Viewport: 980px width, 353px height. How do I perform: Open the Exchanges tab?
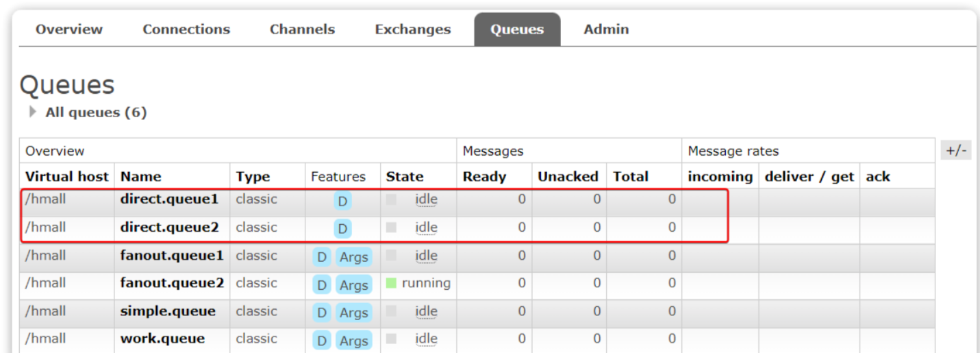tap(412, 29)
